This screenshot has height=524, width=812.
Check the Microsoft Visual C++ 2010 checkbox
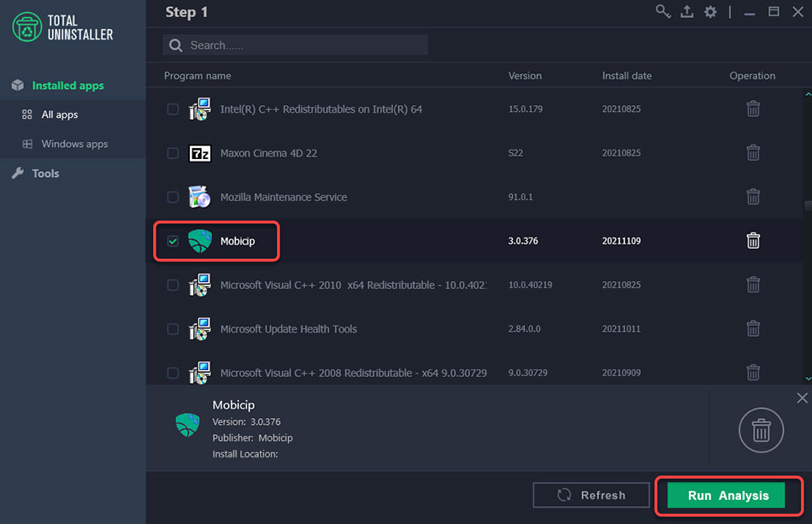[x=173, y=286]
